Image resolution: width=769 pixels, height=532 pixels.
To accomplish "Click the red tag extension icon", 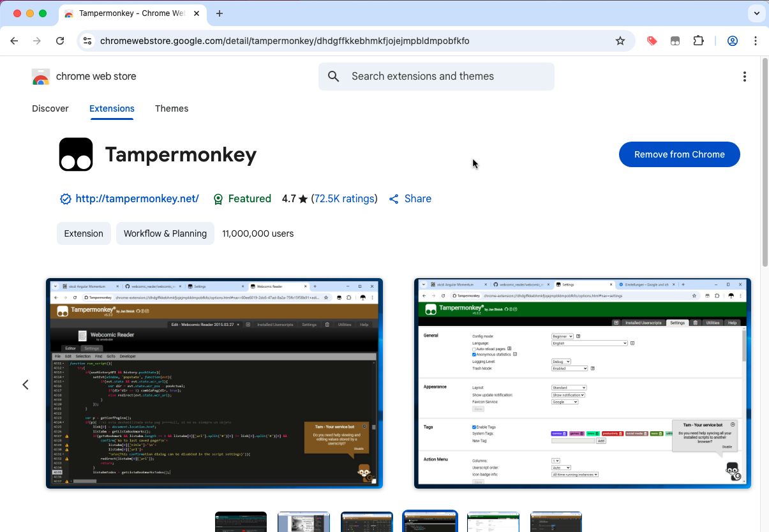I will [652, 41].
